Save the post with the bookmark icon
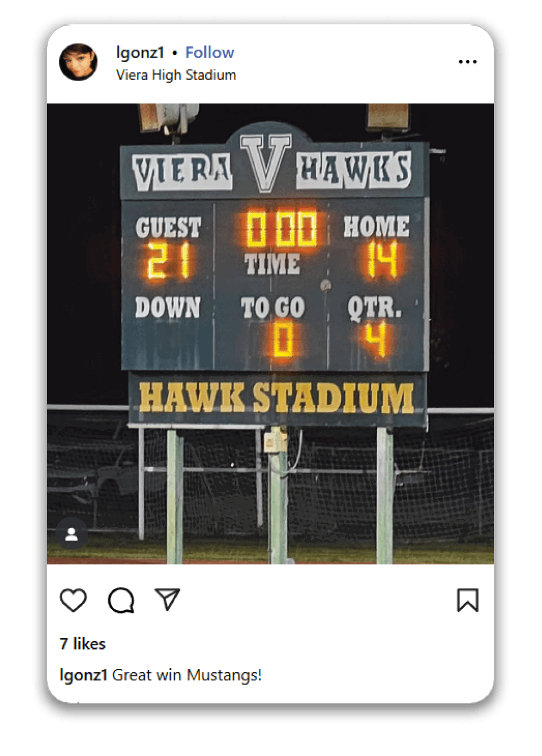This screenshot has height=756, width=542. [x=467, y=600]
